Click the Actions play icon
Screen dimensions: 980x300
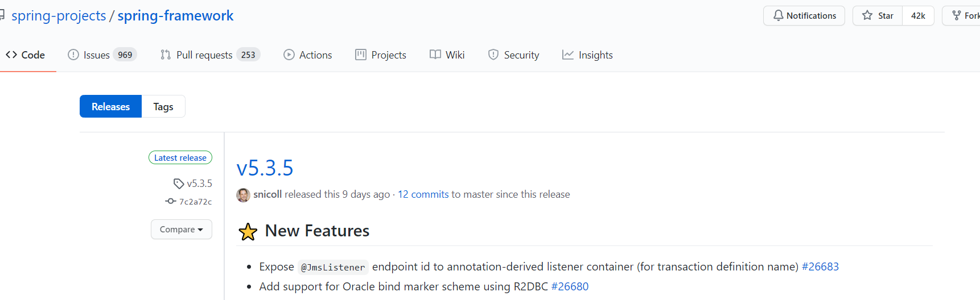point(289,55)
